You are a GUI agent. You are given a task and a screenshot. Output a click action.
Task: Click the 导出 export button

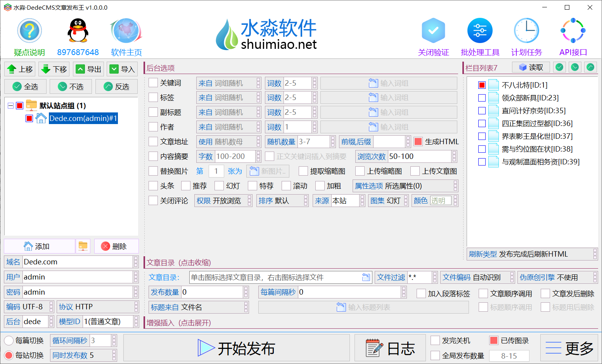[x=88, y=69]
